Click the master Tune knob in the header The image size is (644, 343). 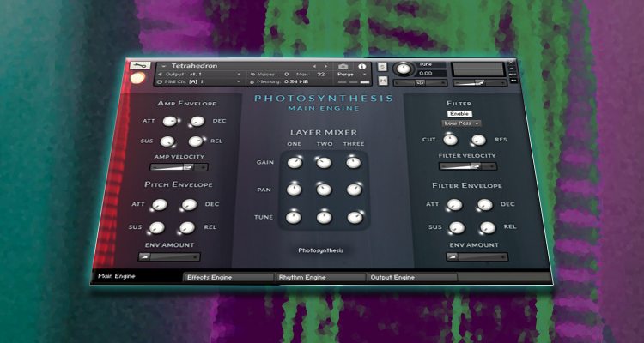pyautogui.click(x=404, y=69)
